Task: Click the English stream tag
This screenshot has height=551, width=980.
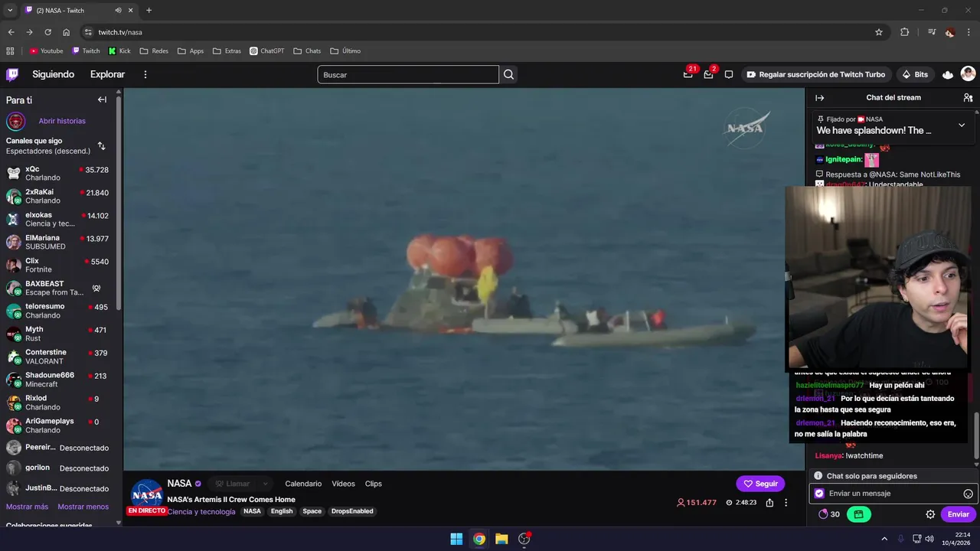Action: pos(282,511)
